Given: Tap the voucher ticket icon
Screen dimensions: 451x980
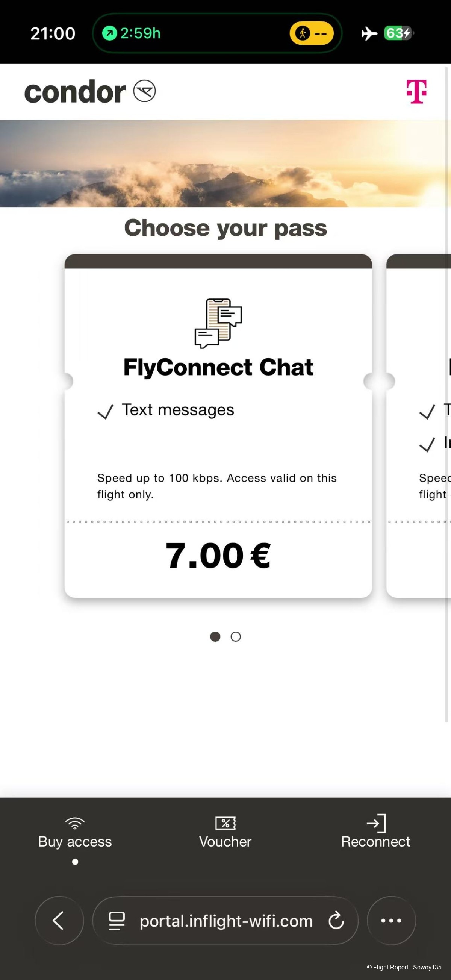Looking at the screenshot, I should (225, 823).
